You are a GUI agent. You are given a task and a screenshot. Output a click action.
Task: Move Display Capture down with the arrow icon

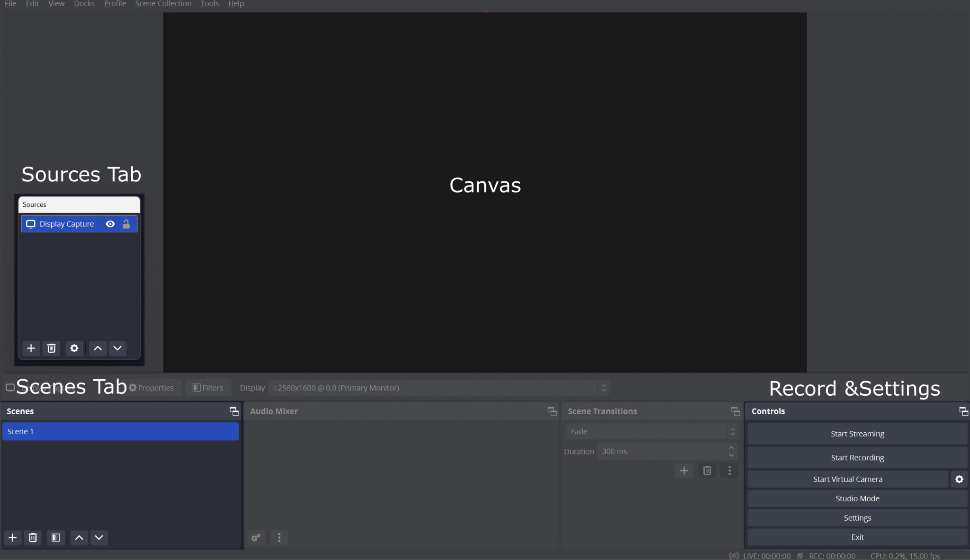point(117,348)
